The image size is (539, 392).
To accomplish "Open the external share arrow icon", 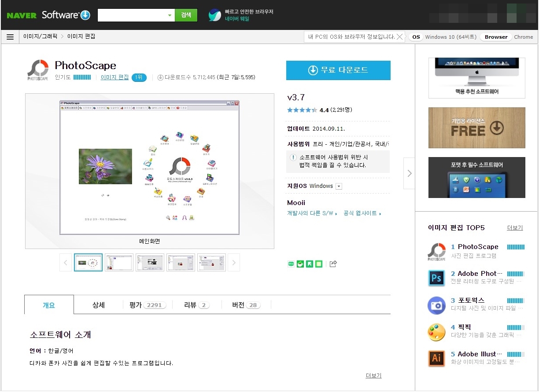I will click(x=333, y=264).
